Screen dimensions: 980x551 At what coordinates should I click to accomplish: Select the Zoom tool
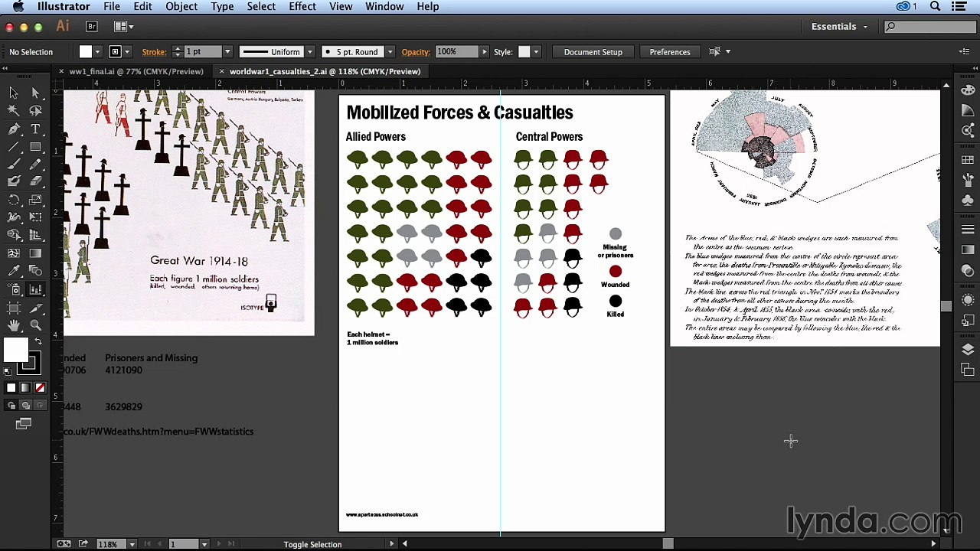coord(35,326)
